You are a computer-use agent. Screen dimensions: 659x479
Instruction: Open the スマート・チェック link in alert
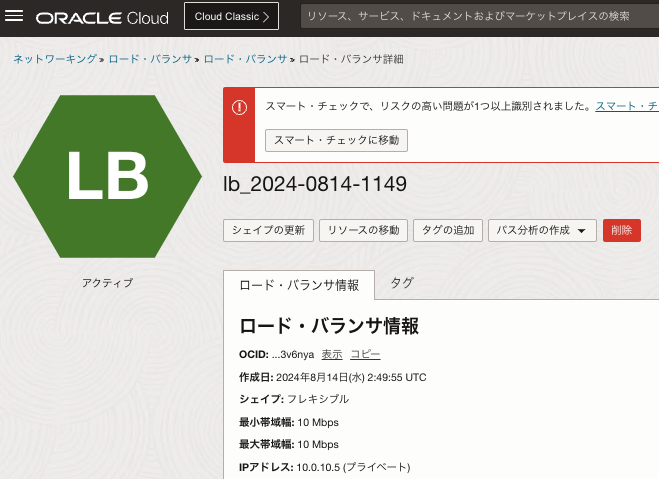coord(627,106)
